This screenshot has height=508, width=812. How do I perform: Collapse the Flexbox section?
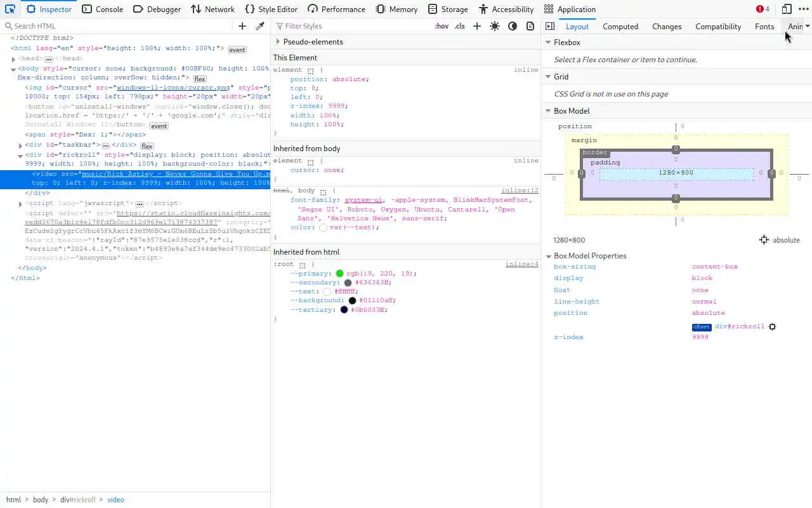548,43
